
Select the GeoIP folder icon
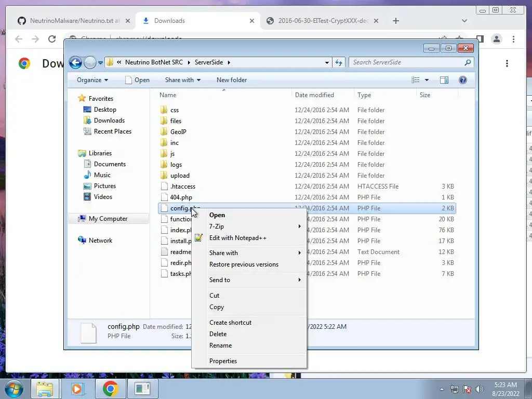[x=164, y=131]
